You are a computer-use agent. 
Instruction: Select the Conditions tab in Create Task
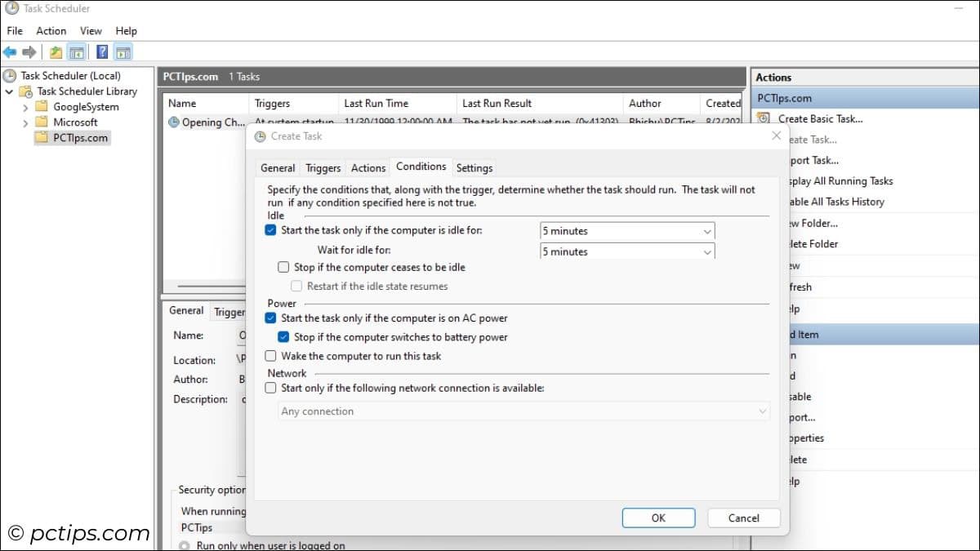point(421,167)
